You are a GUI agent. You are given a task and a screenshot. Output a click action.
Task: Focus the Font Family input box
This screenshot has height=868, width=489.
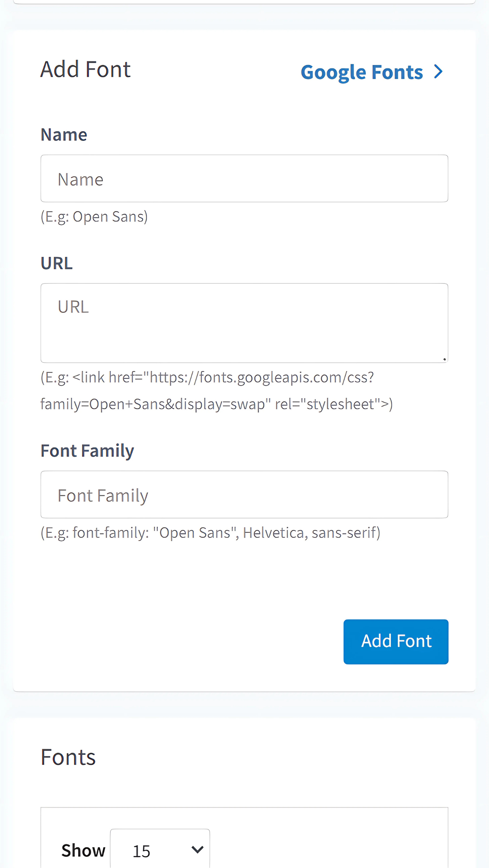[x=244, y=495]
